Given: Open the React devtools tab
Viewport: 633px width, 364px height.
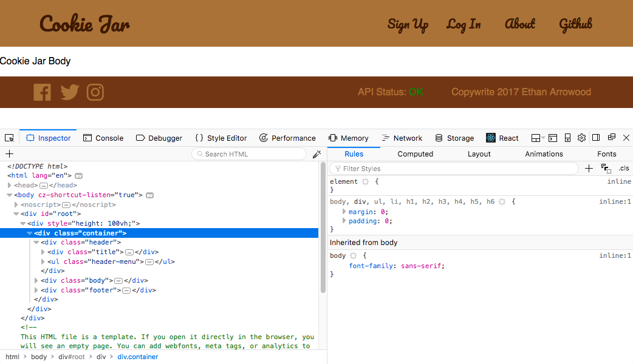Looking at the screenshot, I should click(502, 138).
